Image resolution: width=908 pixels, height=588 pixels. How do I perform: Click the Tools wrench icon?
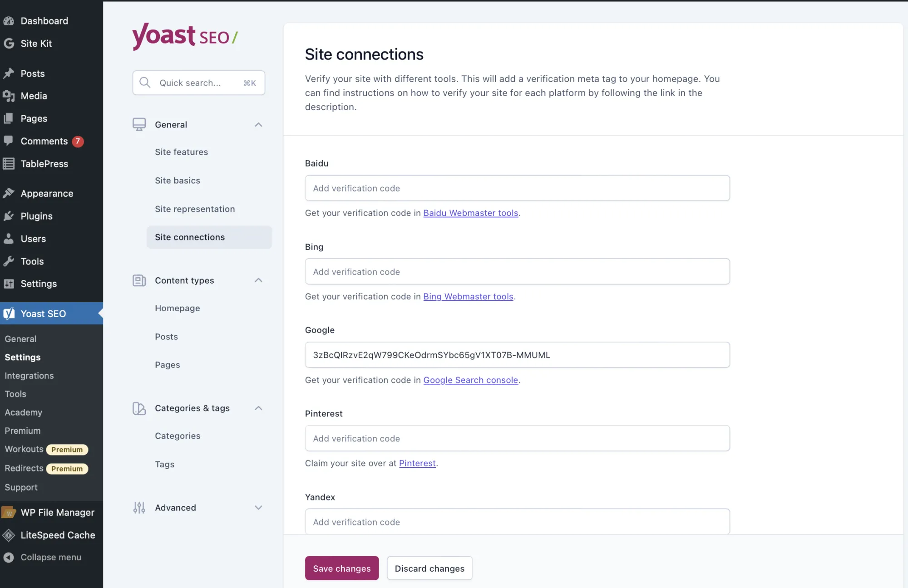(x=9, y=261)
